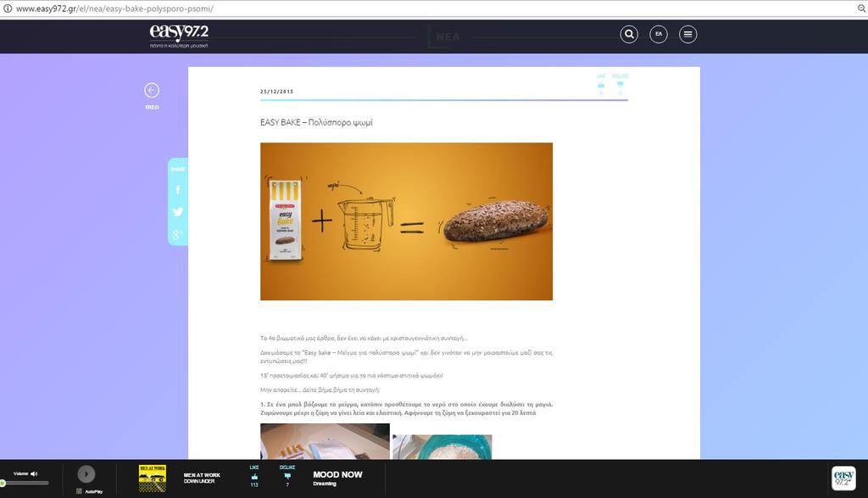868x498 pixels.
Task: Adjust the player volume slider
Action: coord(25,483)
